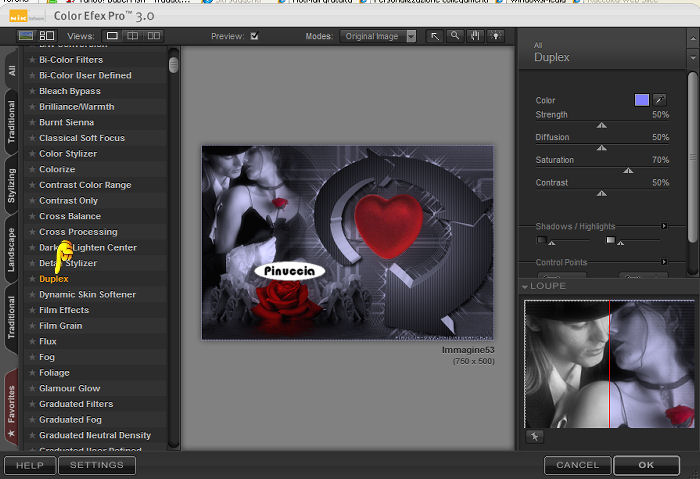Image resolution: width=700 pixels, height=479 pixels.
Task: Star the Film Grain filter
Action: tap(32, 326)
